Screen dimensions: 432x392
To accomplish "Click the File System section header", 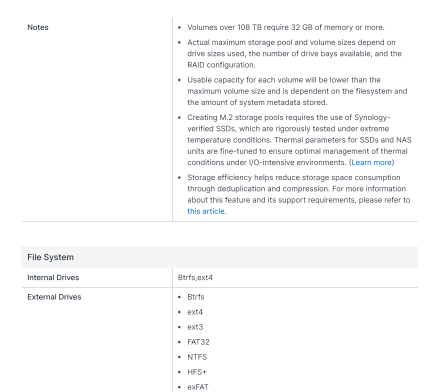I will coord(219,257).
